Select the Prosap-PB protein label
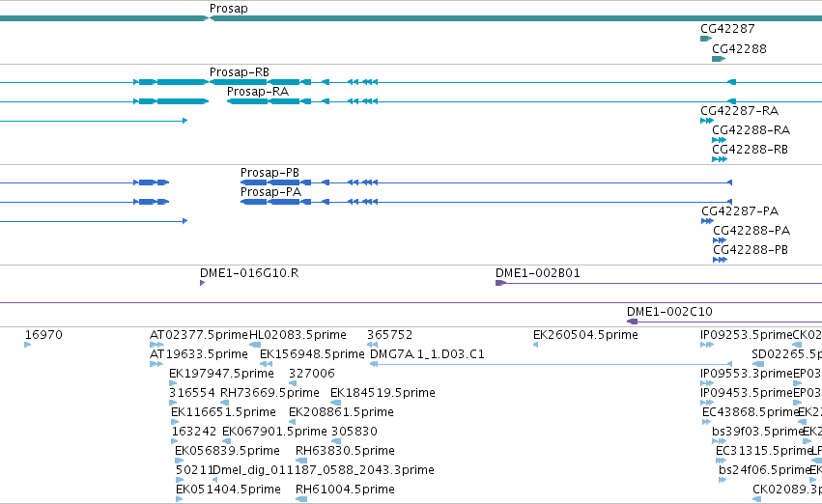822x504 pixels. [269, 173]
